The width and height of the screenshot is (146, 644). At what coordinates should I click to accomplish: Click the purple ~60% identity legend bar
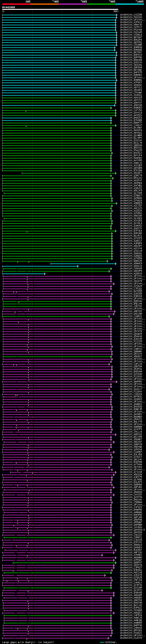point(73,4)
